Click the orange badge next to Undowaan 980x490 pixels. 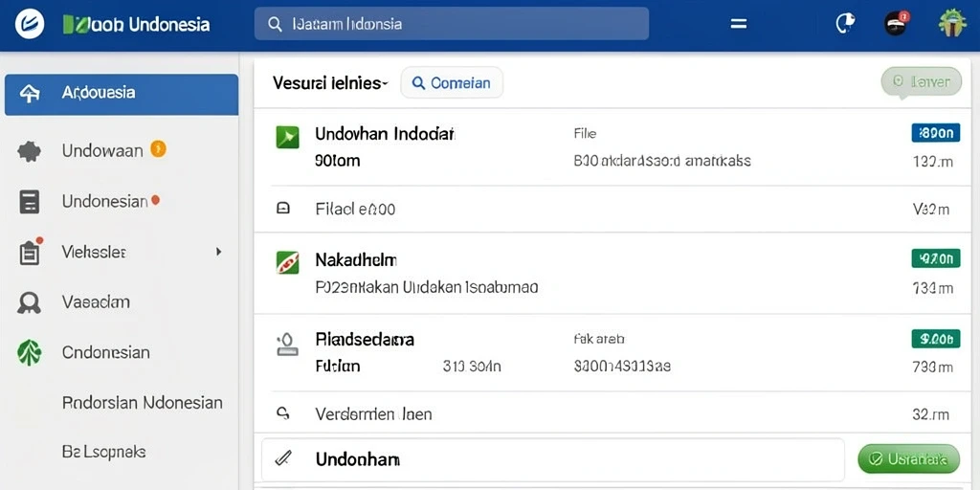[x=158, y=149]
